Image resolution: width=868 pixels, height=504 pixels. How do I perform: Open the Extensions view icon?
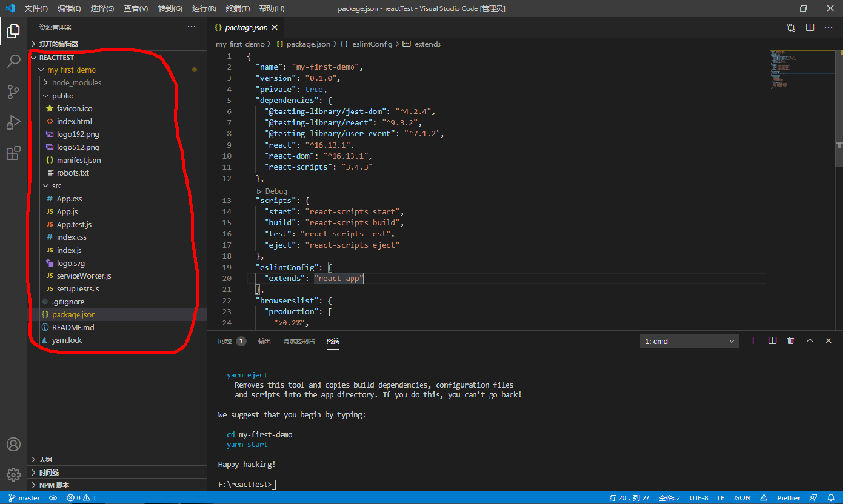pos(13,153)
